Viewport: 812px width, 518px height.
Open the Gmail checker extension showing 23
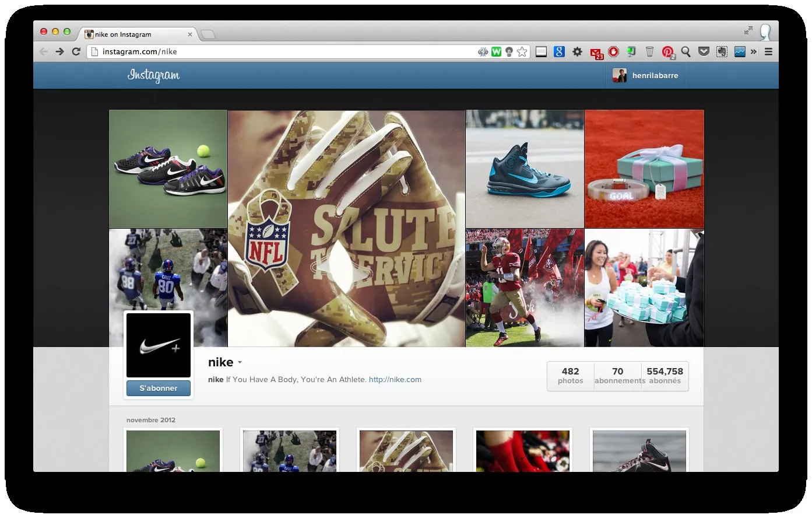pyautogui.click(x=596, y=53)
